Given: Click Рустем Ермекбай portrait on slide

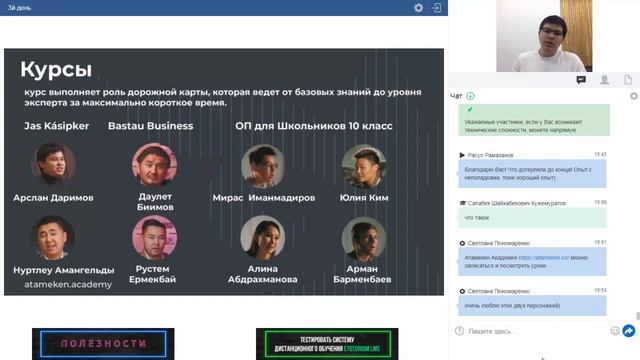Looking at the screenshot, I should coord(154,238).
